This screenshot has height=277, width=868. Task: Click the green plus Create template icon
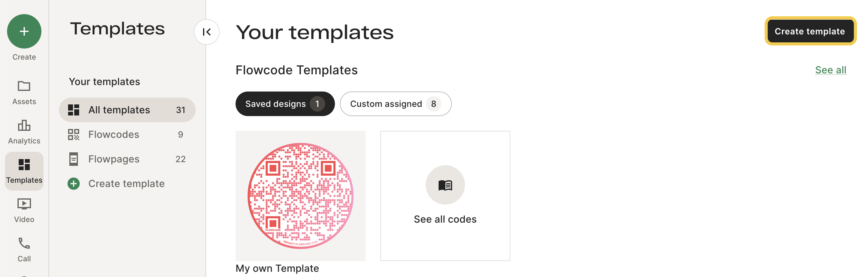coord(73,184)
